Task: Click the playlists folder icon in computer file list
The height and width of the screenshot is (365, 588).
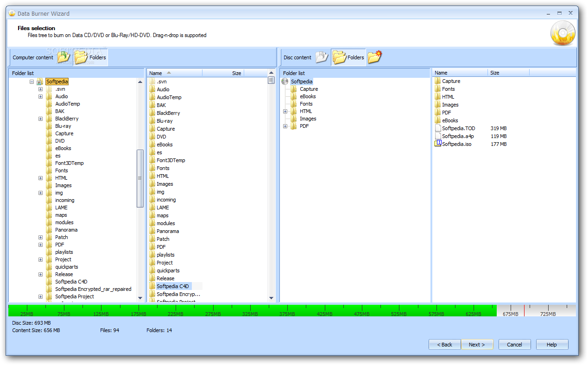Action: tap(152, 255)
